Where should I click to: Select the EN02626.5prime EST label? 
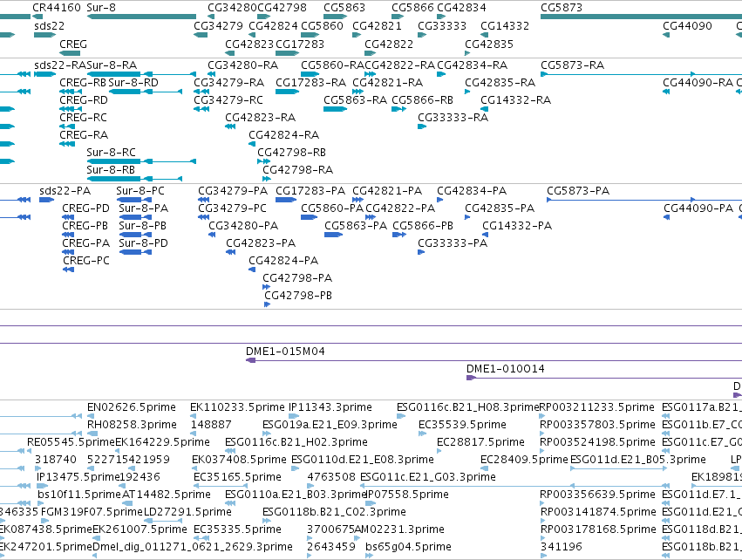click(x=132, y=407)
